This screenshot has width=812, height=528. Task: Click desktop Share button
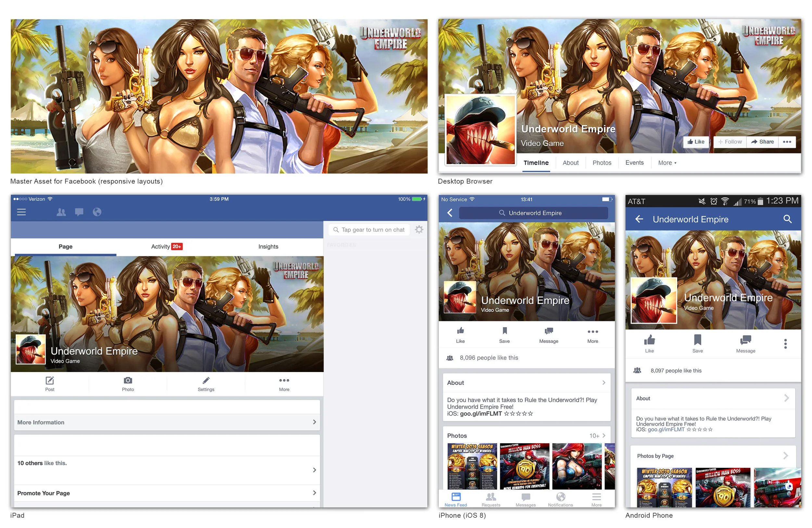point(763,142)
